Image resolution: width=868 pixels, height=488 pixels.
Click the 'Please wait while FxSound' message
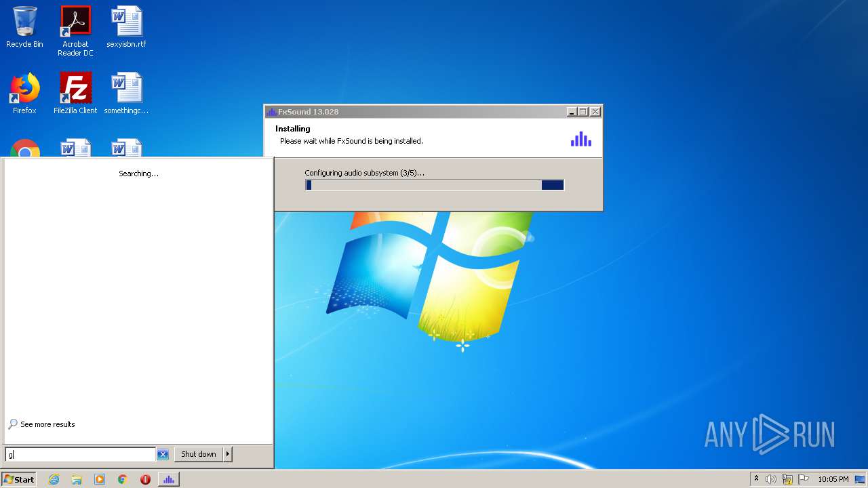tap(351, 141)
